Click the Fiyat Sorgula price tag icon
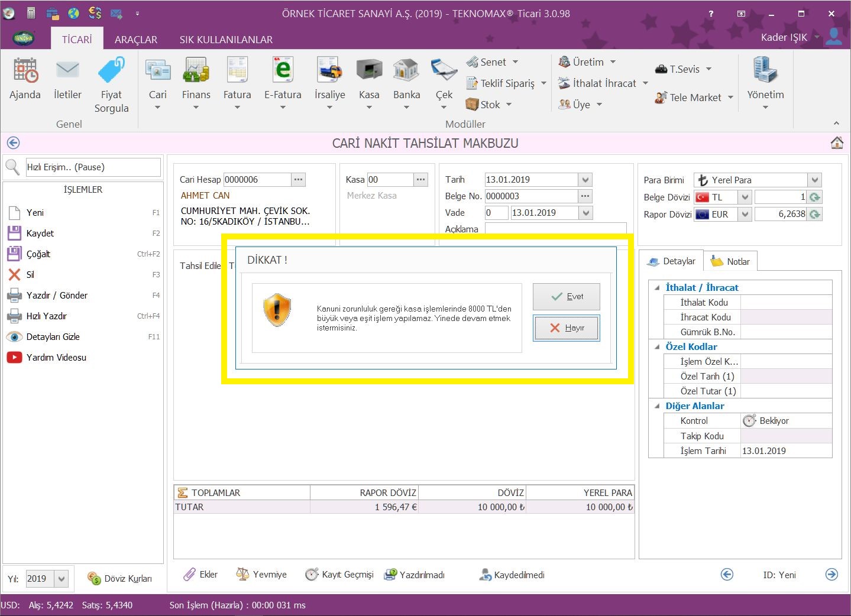851x616 pixels. pyautogui.click(x=111, y=71)
